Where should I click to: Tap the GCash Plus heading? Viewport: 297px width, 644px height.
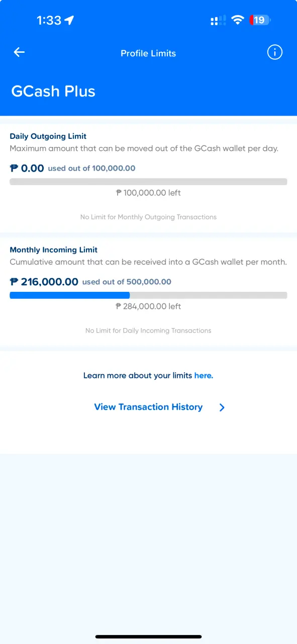[x=53, y=91]
